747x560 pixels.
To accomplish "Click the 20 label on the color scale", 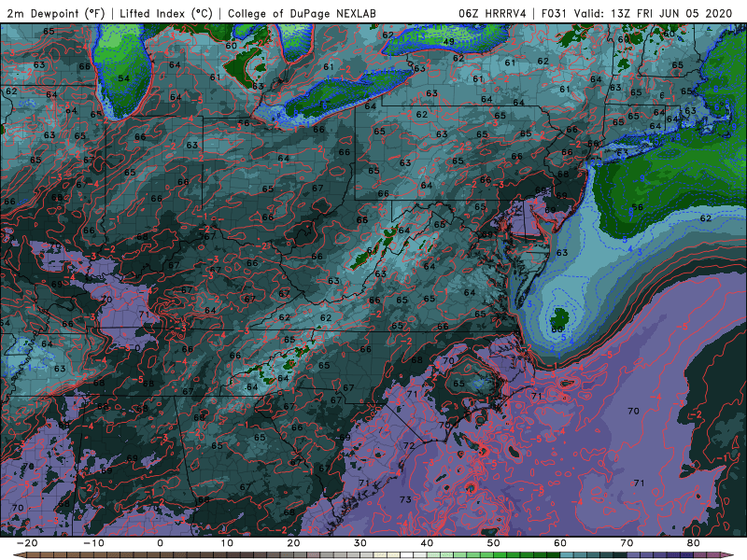I will [293, 543].
